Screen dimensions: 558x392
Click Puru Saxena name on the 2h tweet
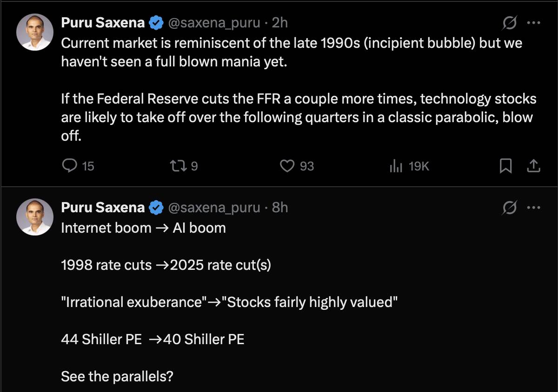tap(103, 22)
